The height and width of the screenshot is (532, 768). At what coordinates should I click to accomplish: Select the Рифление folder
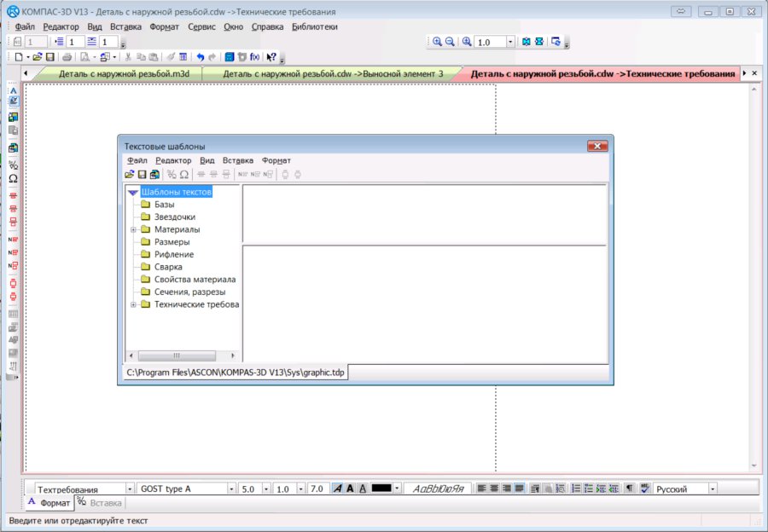pos(174,255)
